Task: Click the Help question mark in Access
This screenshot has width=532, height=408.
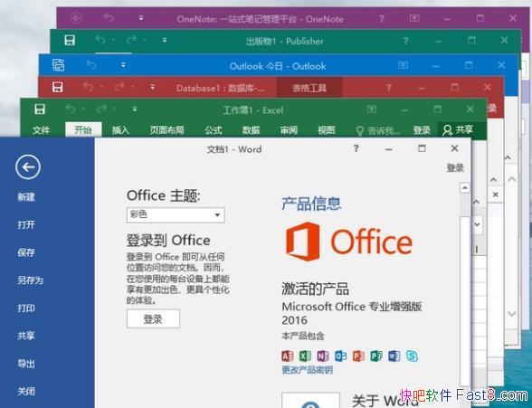Action: coord(389,88)
